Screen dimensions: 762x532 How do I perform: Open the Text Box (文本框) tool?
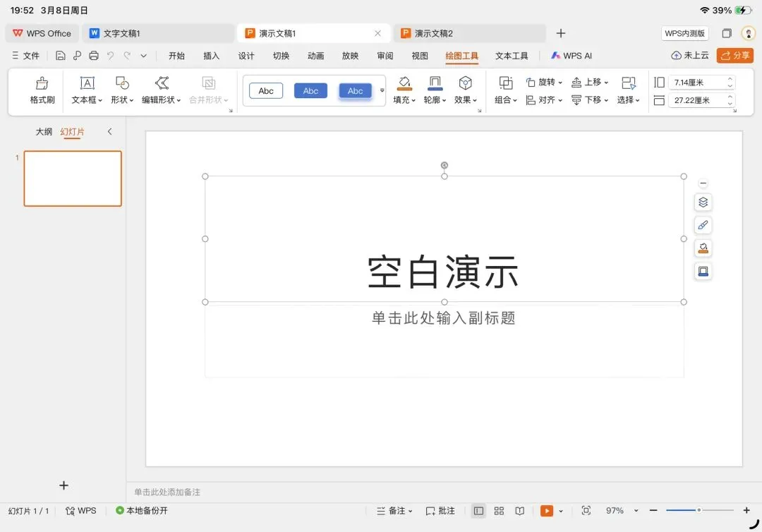point(87,83)
